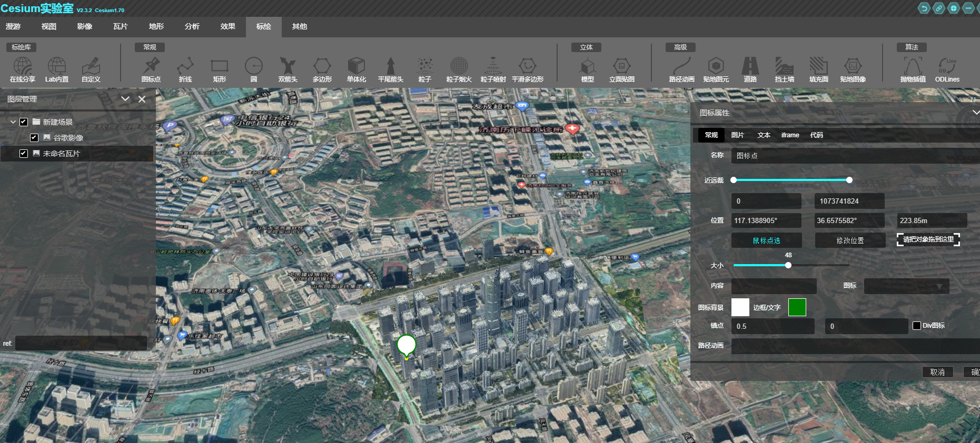Collapse the 图标属性 panel chevron

point(976,113)
